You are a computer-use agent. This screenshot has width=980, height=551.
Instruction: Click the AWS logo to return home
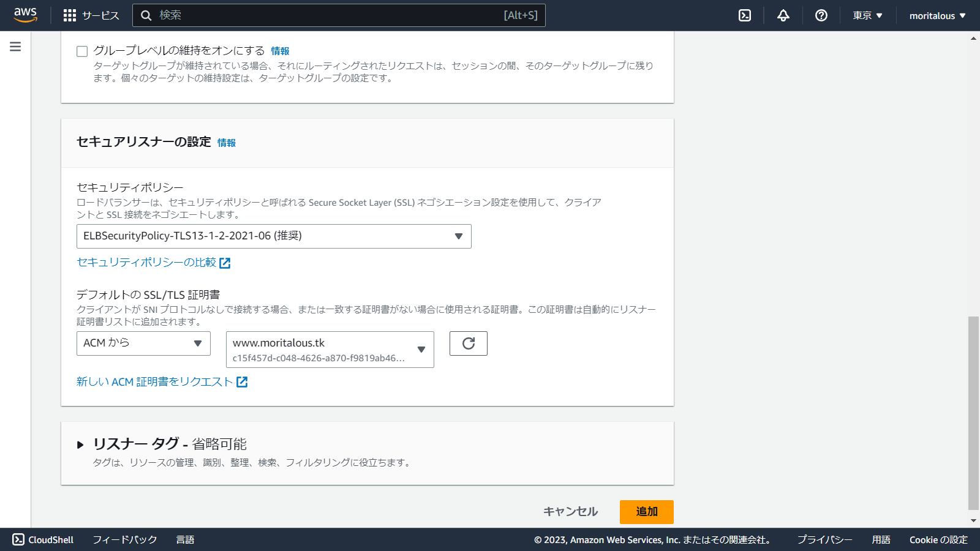coord(25,15)
